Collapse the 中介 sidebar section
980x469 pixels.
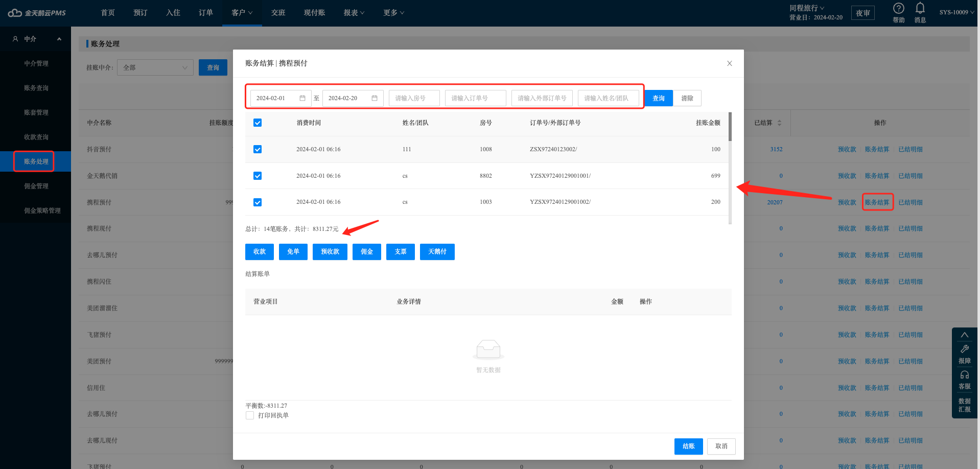pyautogui.click(x=59, y=39)
